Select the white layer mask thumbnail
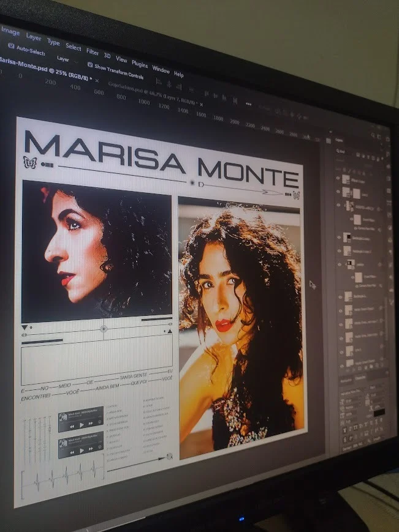Viewport: 399px width, 532px height. click(x=357, y=193)
